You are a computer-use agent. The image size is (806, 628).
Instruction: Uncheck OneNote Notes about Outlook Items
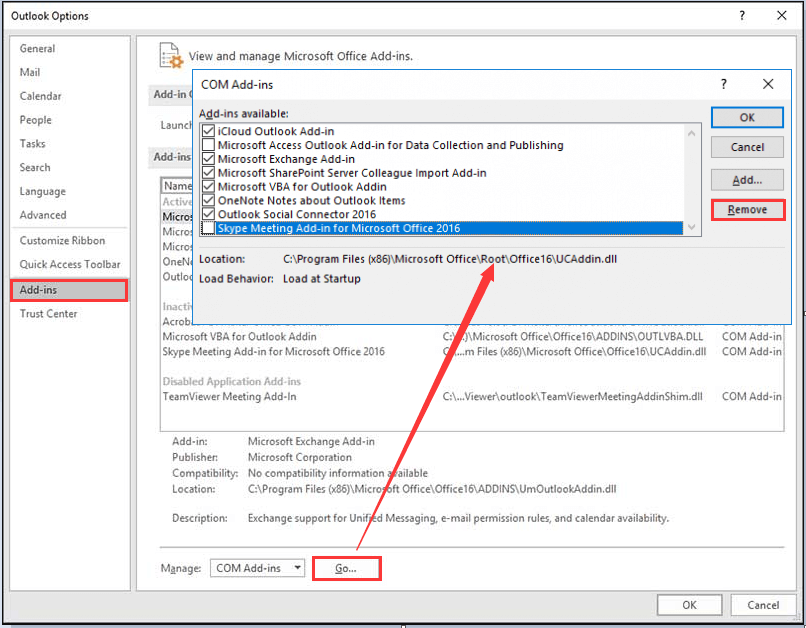pyautogui.click(x=208, y=200)
